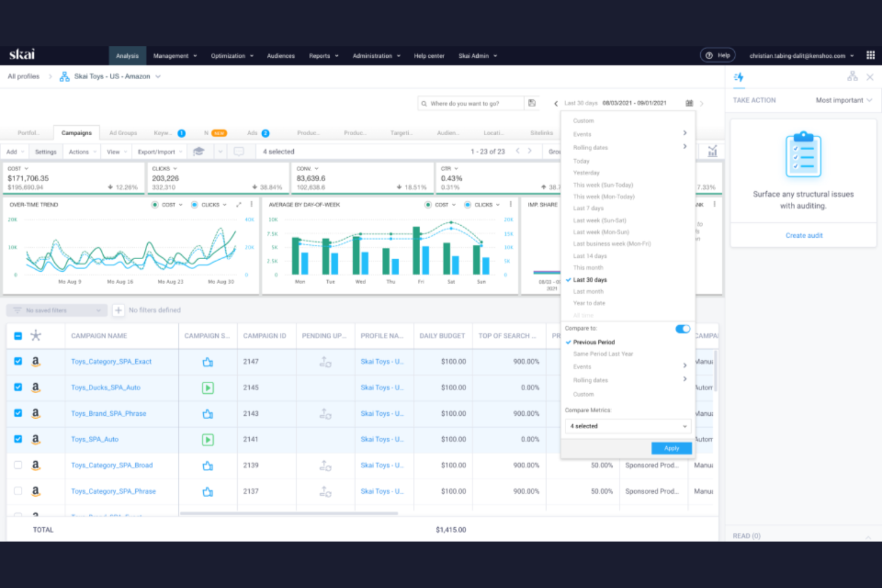Click the lightning action icon in the side panel
Viewport: 882px width, 588px height.
pyautogui.click(x=739, y=77)
